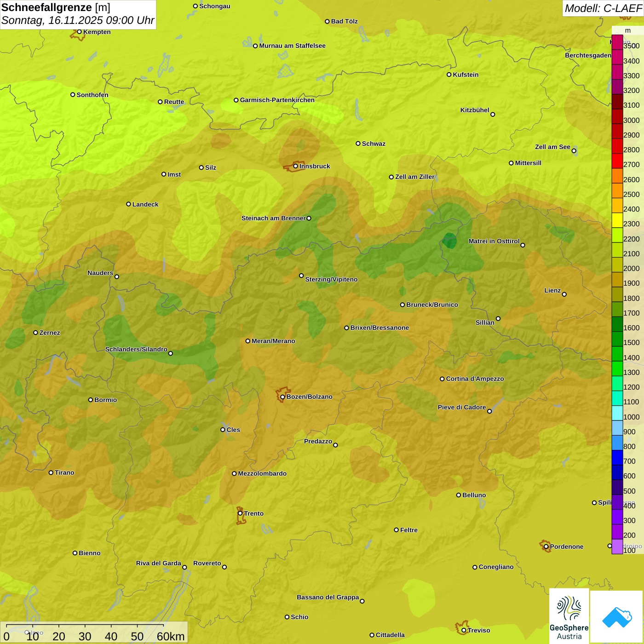644x644 pixels.
Task: Click the Imst town label
Action: pyautogui.click(x=174, y=174)
